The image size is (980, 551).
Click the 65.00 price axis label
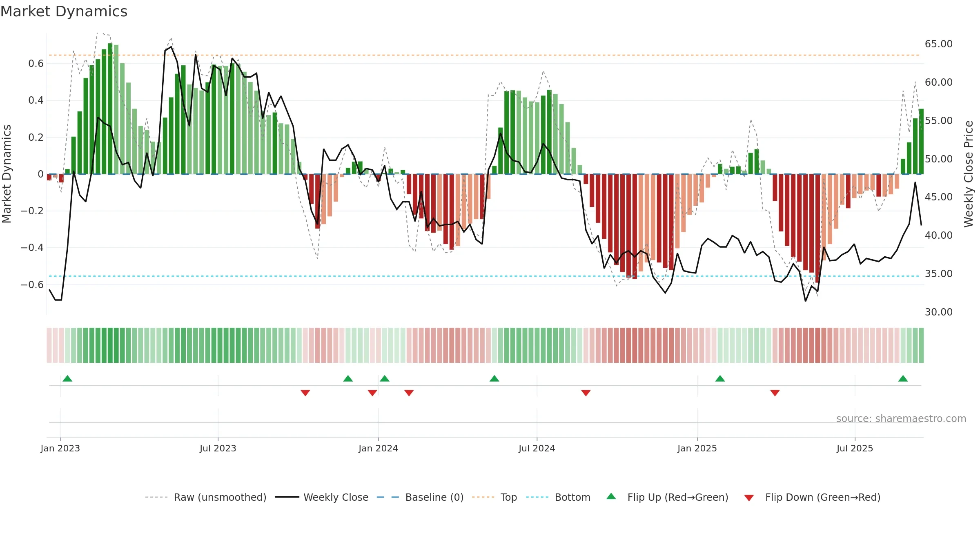939,44
